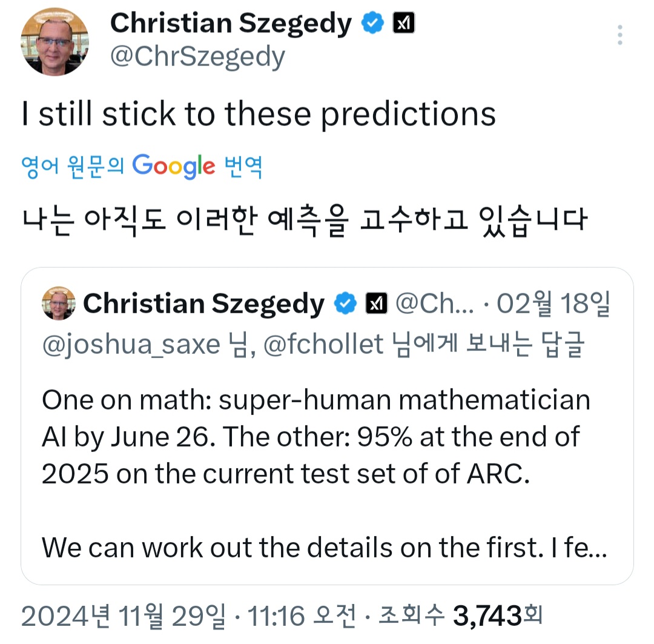Viewport: 654px width, 644px height.
Task: Open the quoted tweet about math predictions
Action: 327,426
